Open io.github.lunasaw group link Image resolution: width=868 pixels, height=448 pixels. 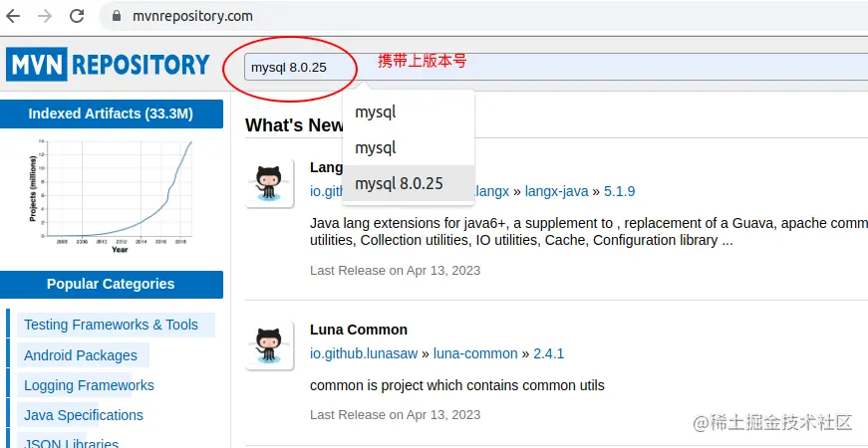pos(364,353)
